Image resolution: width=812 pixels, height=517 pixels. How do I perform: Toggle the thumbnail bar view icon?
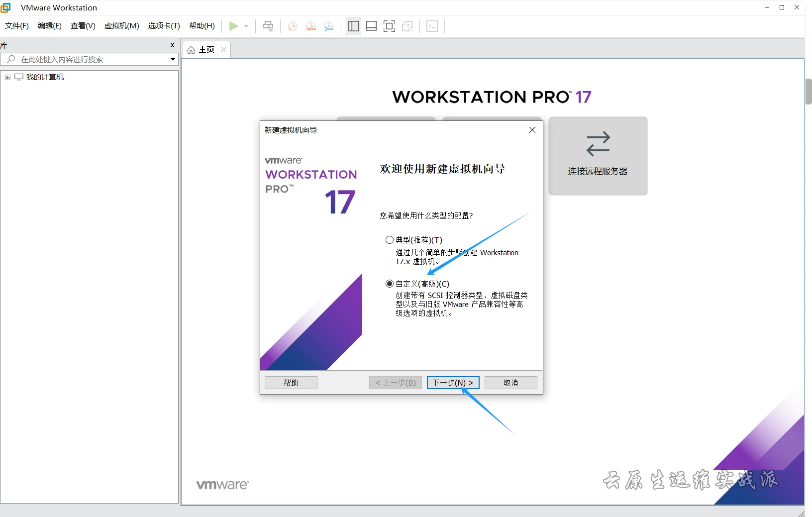coord(371,26)
